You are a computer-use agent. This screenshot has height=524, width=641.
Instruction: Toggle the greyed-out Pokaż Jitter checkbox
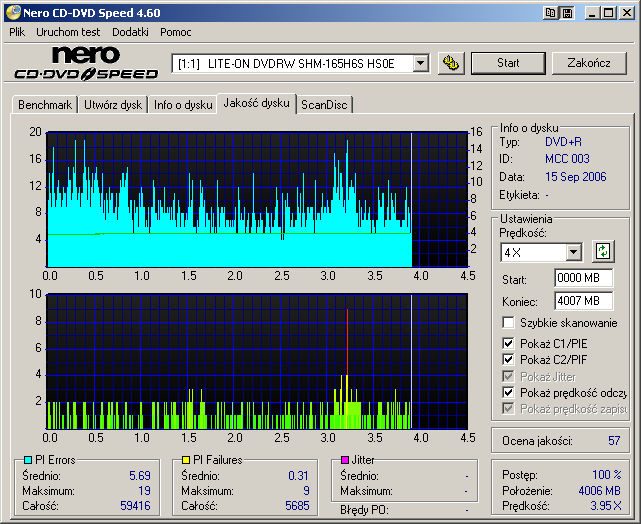[x=508, y=376]
